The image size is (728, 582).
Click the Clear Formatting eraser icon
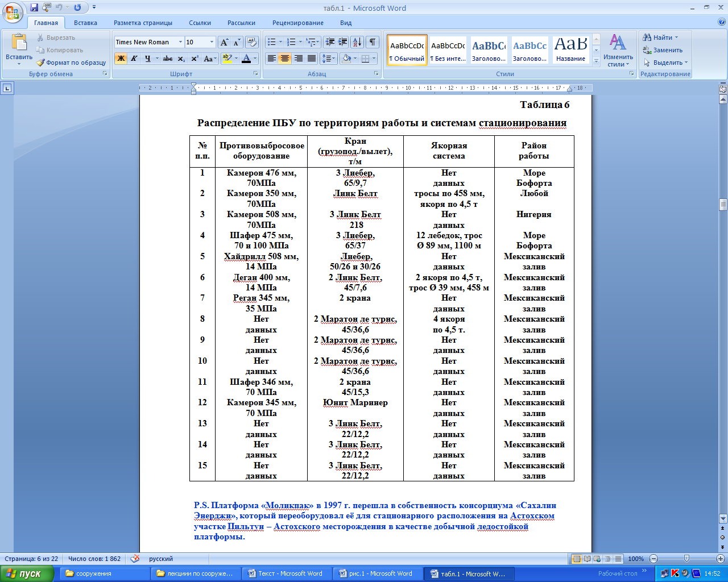(253, 42)
